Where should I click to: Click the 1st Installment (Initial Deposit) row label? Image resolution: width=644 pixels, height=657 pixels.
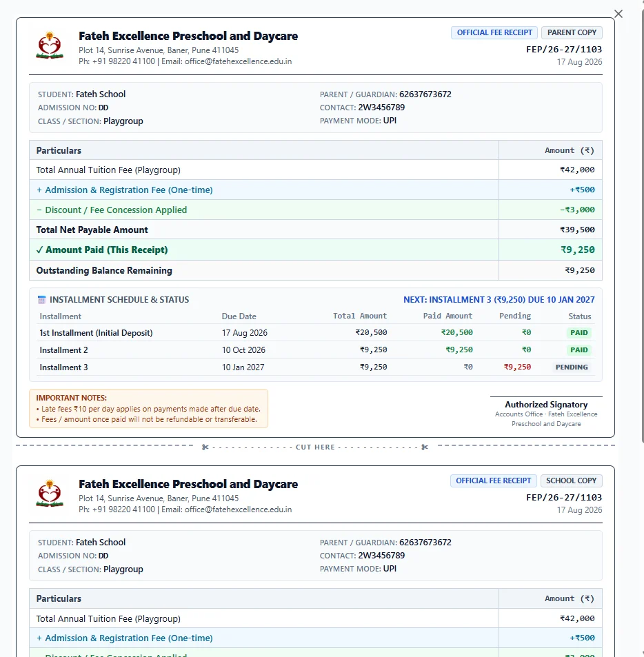point(96,333)
